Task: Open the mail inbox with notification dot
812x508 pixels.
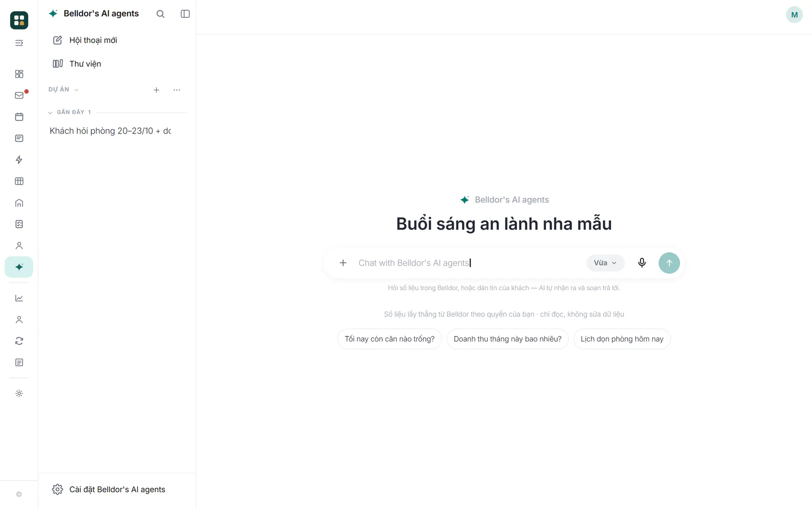Action: 19,96
